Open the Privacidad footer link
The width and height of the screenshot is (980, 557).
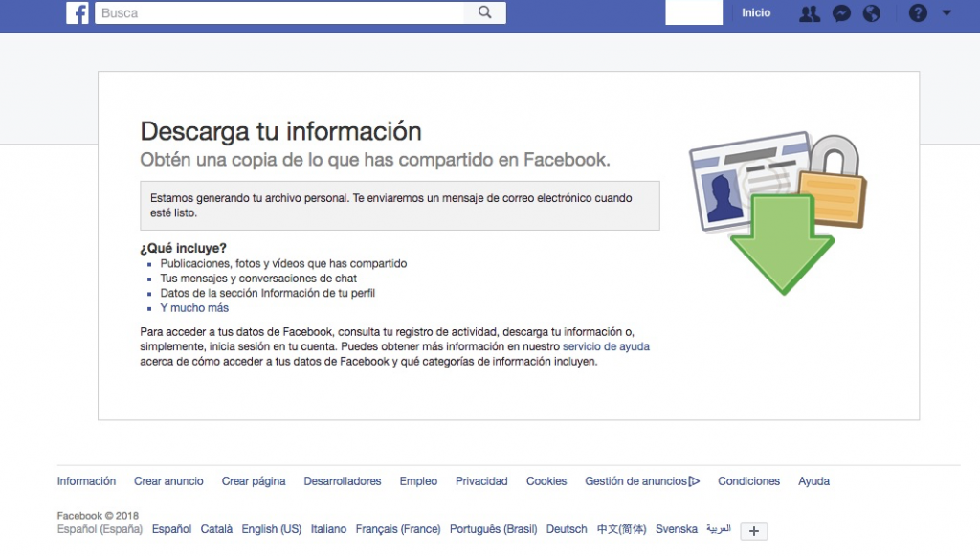click(x=481, y=480)
